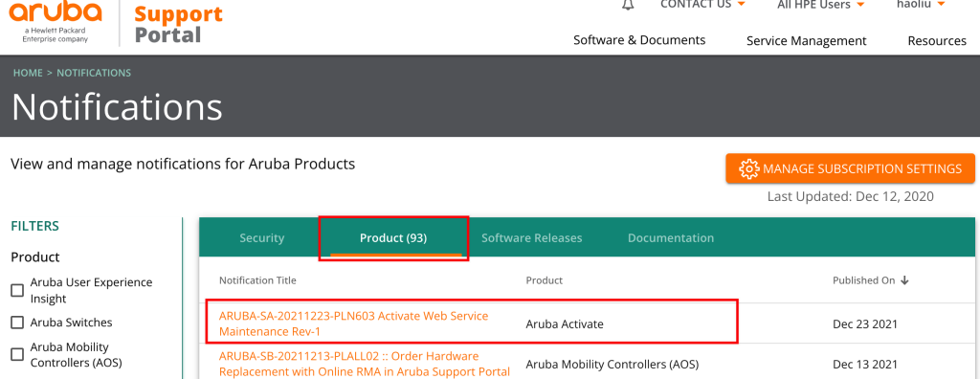Switch to the Security tab
Viewport: 980px width, 379px height.
click(262, 237)
